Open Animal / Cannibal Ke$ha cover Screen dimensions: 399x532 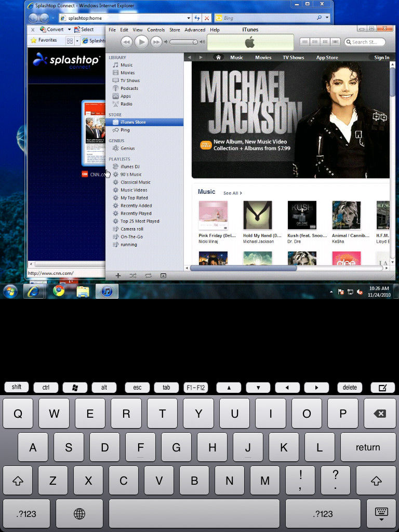pyautogui.click(x=347, y=216)
